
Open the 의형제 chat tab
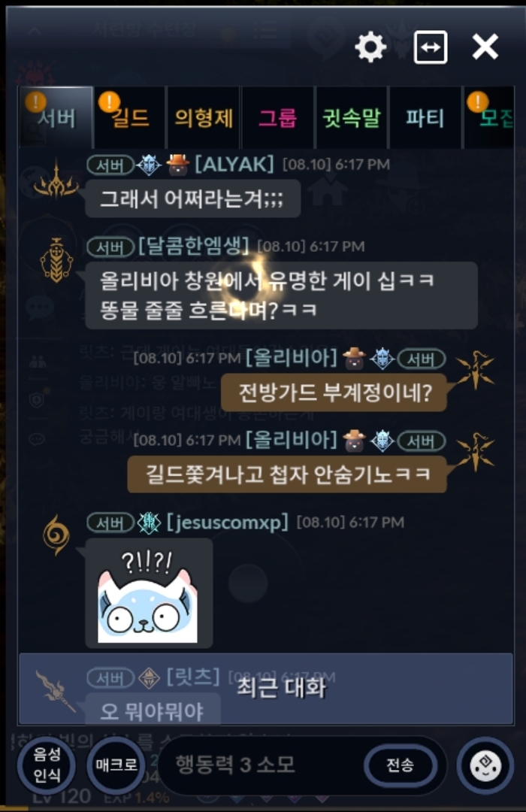pyautogui.click(x=204, y=118)
